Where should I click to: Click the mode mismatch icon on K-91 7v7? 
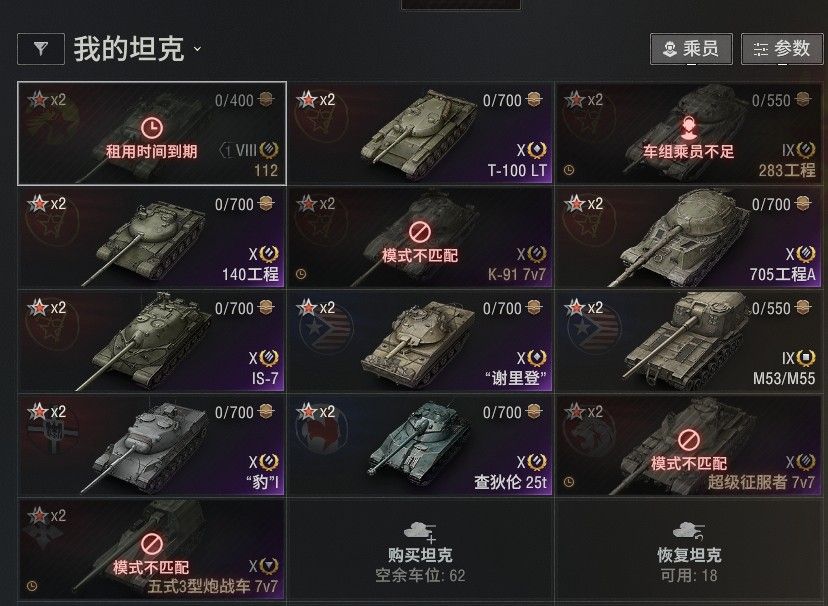tap(420, 231)
